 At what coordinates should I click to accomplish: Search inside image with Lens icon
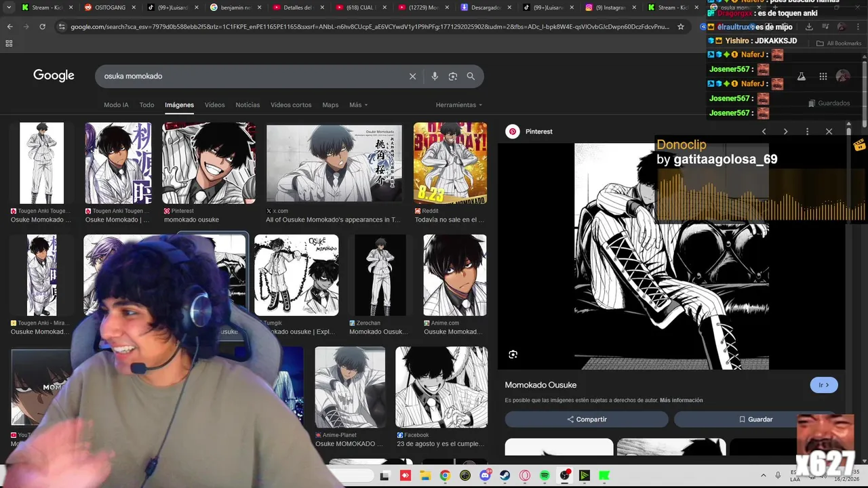point(513,354)
